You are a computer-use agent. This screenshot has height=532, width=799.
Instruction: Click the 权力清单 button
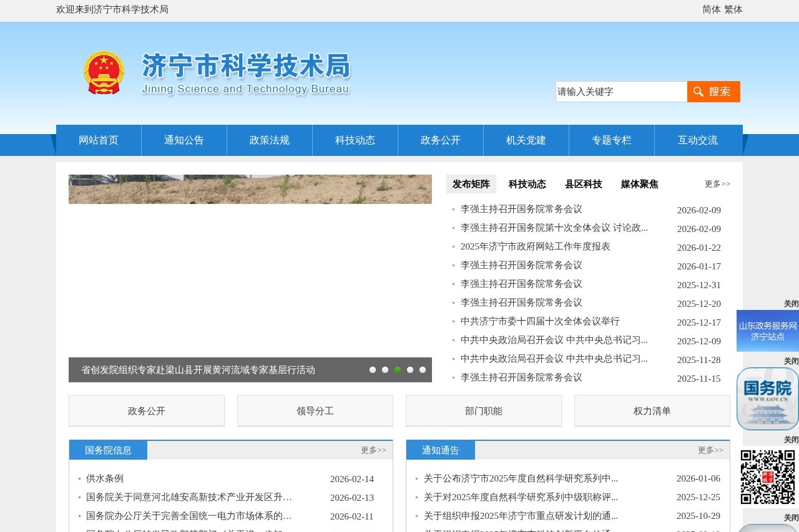pyautogui.click(x=652, y=411)
